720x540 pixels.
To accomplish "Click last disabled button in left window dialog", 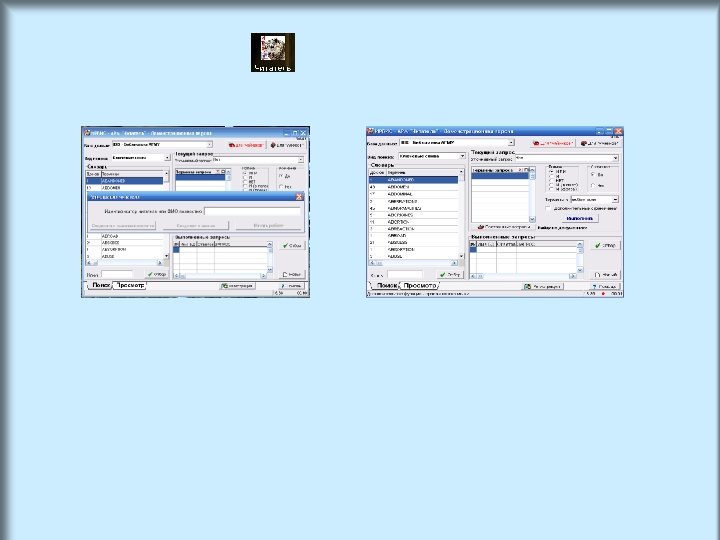I will click(268, 225).
